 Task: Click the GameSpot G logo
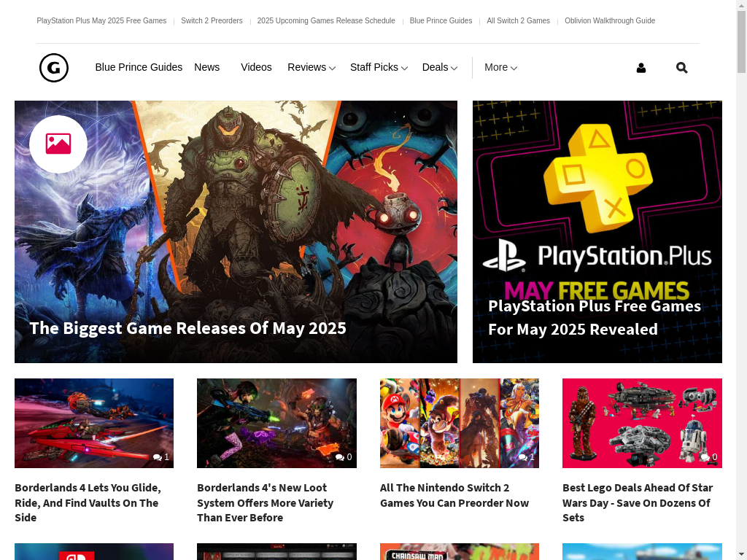point(54,68)
